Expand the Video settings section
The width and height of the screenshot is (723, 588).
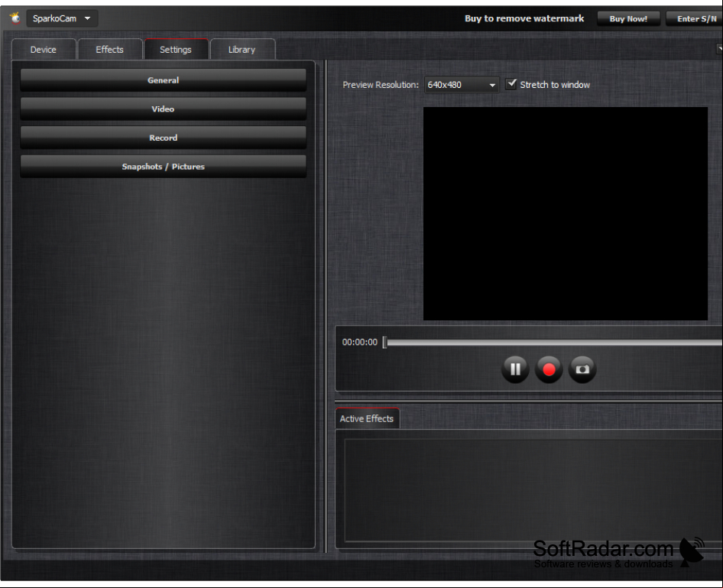[x=164, y=109]
